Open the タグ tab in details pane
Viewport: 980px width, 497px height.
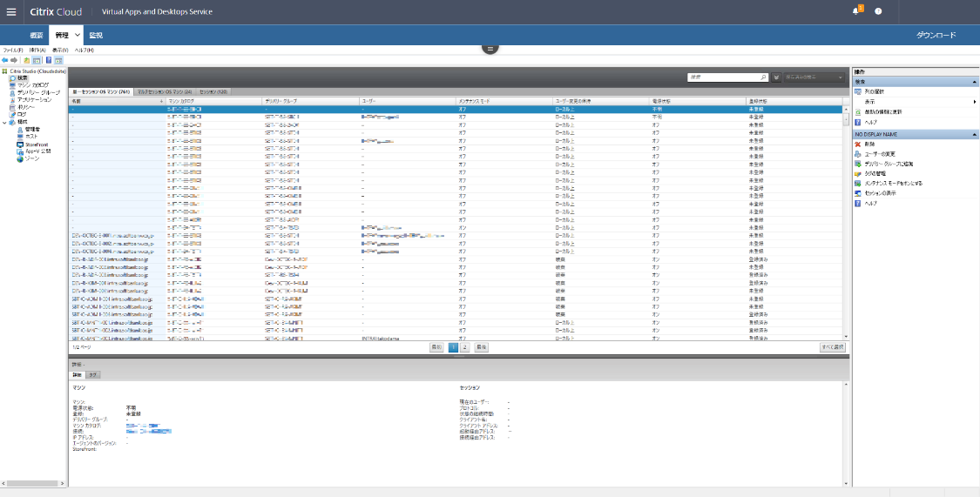[91, 374]
